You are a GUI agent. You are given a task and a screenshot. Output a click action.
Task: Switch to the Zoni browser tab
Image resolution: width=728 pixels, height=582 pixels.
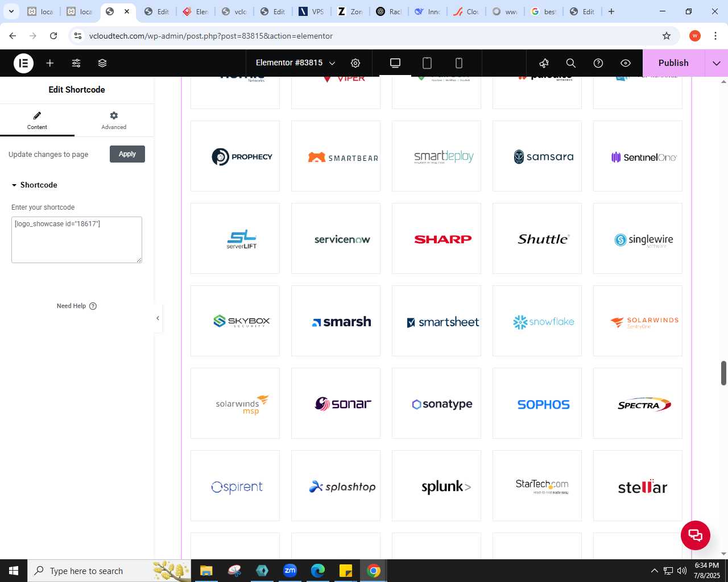[350, 11]
